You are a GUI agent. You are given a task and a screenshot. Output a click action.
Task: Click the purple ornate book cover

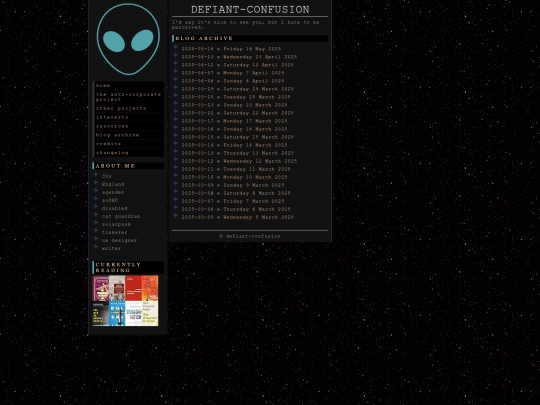pyautogui.click(x=101, y=288)
